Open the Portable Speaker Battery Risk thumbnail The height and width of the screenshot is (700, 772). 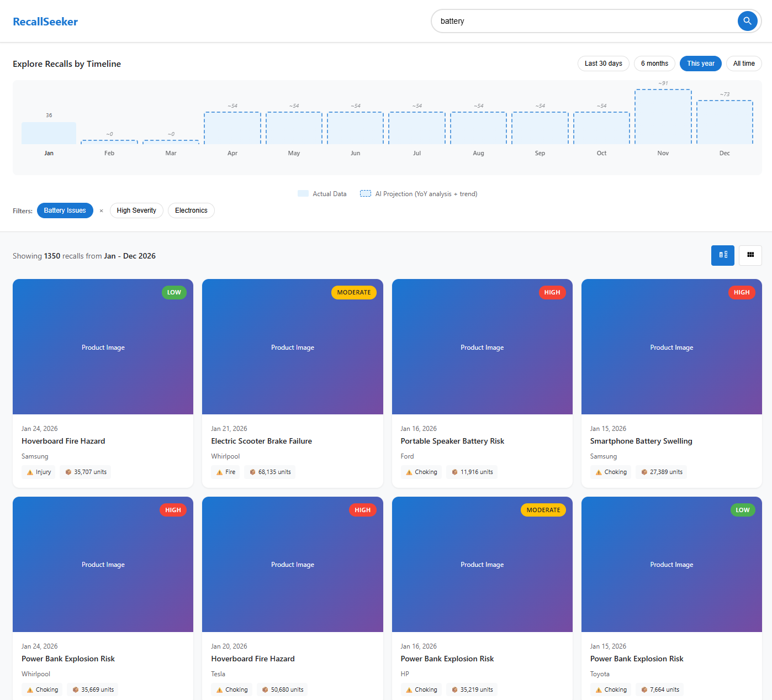point(482,347)
